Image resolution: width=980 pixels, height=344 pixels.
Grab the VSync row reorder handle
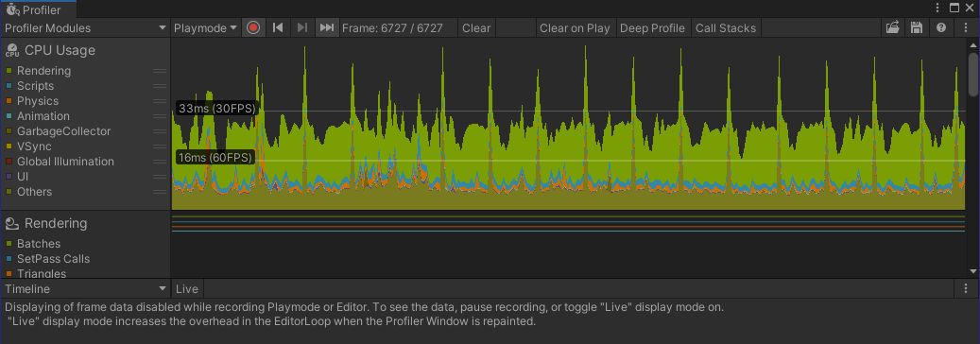pyautogui.click(x=160, y=146)
